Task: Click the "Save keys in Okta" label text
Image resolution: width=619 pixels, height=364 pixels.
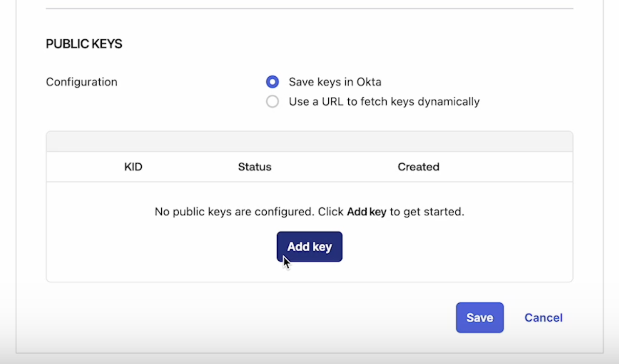Action: (335, 82)
